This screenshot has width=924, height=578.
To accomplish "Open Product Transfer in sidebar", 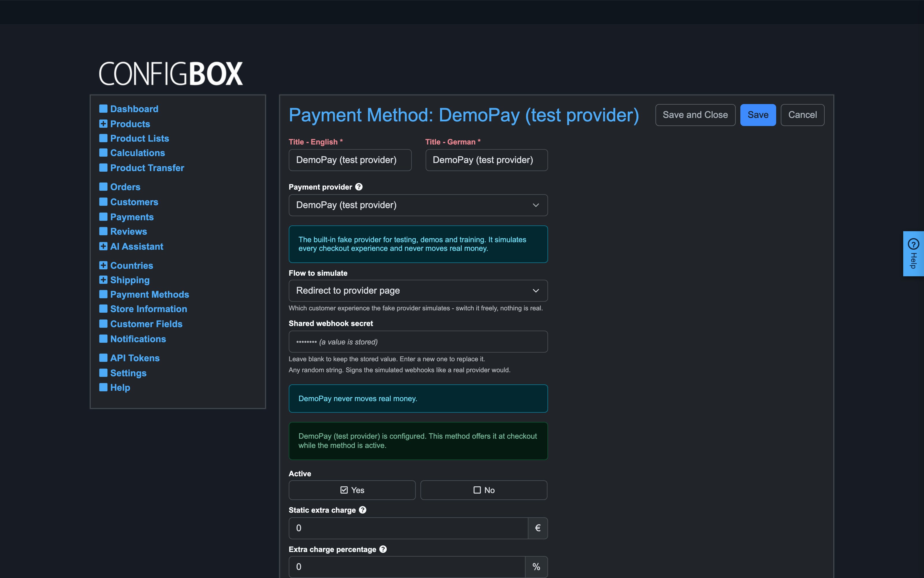I will pos(147,168).
